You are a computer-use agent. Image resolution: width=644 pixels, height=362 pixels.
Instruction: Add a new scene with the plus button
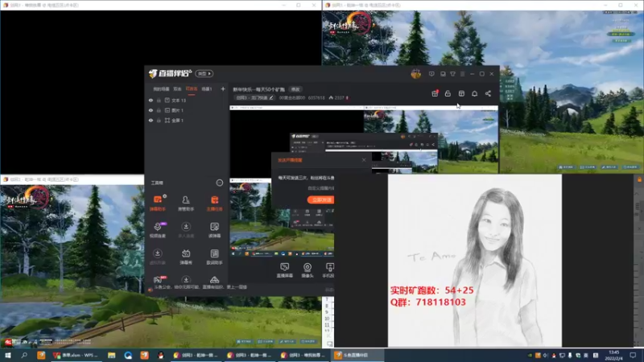click(223, 88)
